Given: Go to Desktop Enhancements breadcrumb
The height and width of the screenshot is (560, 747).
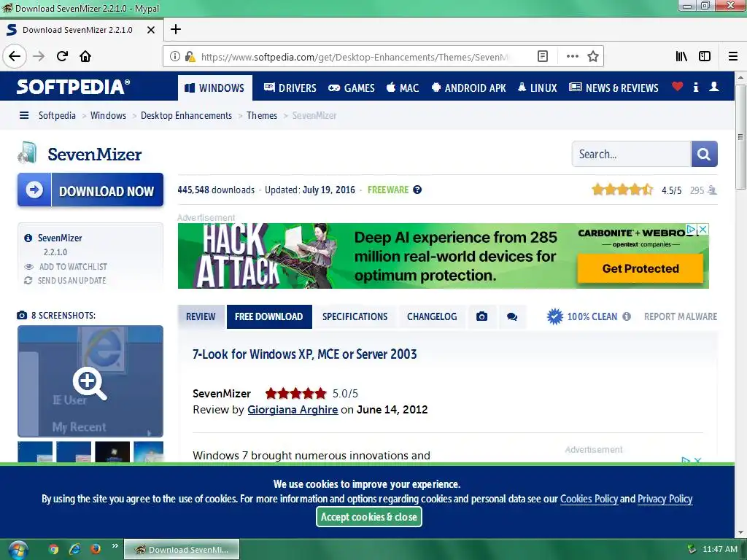Looking at the screenshot, I should [x=186, y=115].
